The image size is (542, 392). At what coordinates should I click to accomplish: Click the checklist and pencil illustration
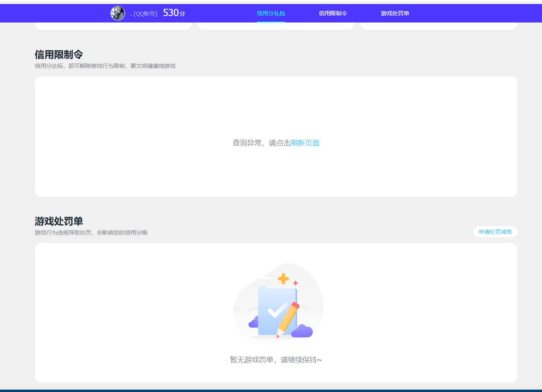coord(278,303)
